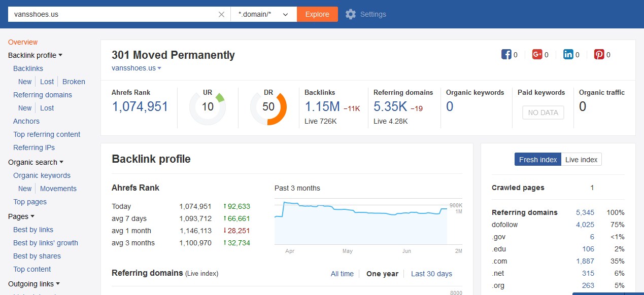Click the domain search input field
644x295 pixels.
[x=112, y=14]
